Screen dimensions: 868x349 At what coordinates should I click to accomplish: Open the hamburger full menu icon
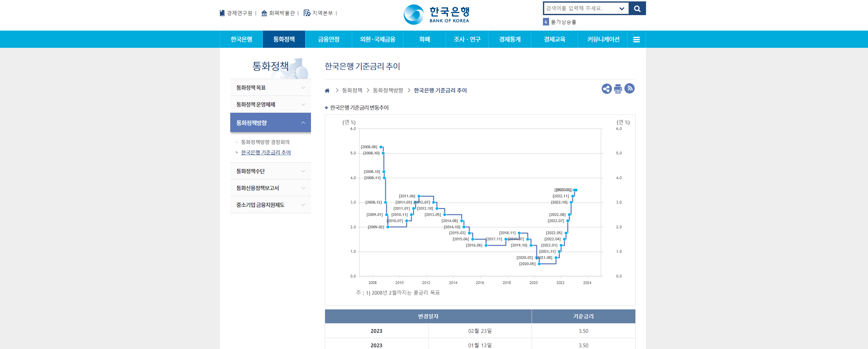(x=636, y=40)
